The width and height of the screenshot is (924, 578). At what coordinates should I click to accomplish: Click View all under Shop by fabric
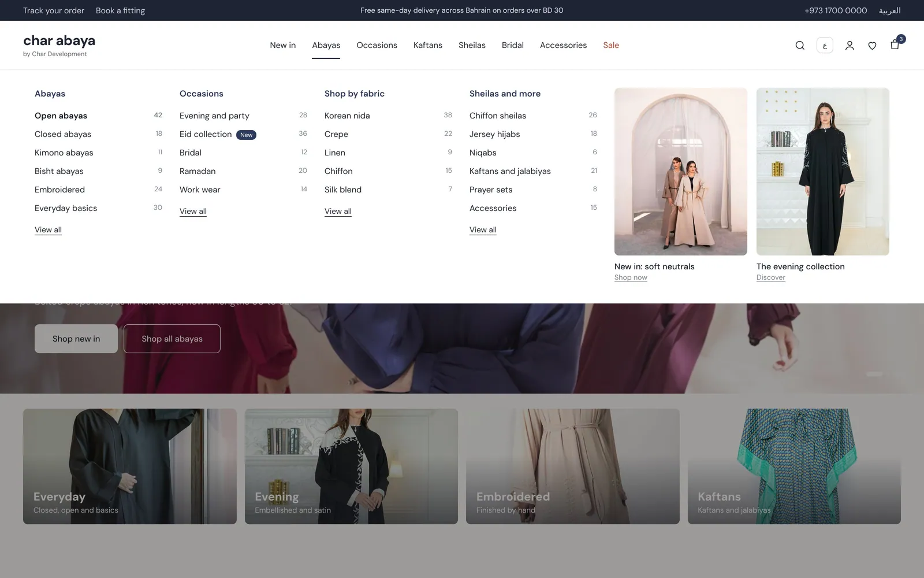click(x=338, y=211)
